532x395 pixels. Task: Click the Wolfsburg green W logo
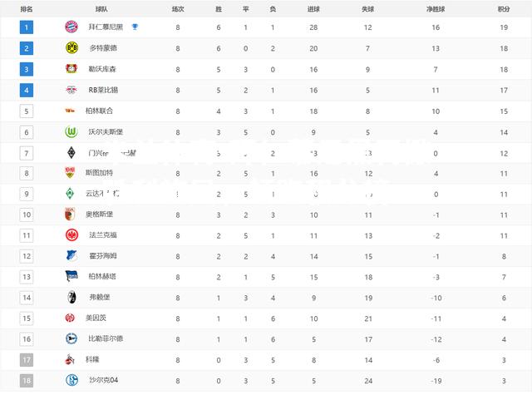pos(71,131)
